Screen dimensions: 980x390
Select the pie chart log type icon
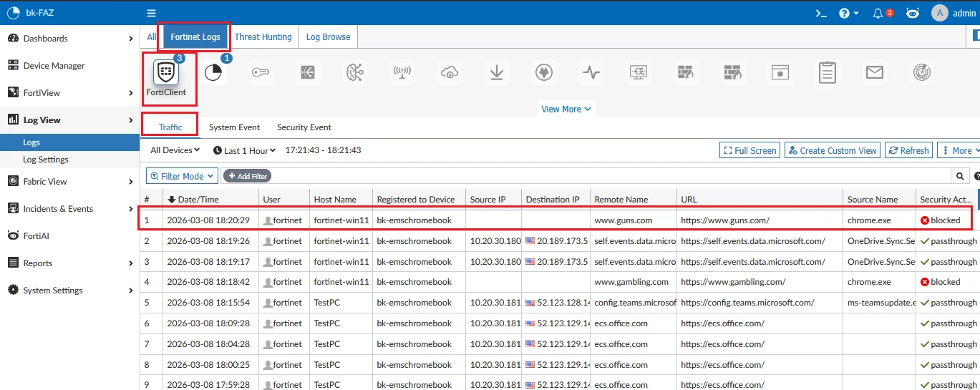pos(213,72)
